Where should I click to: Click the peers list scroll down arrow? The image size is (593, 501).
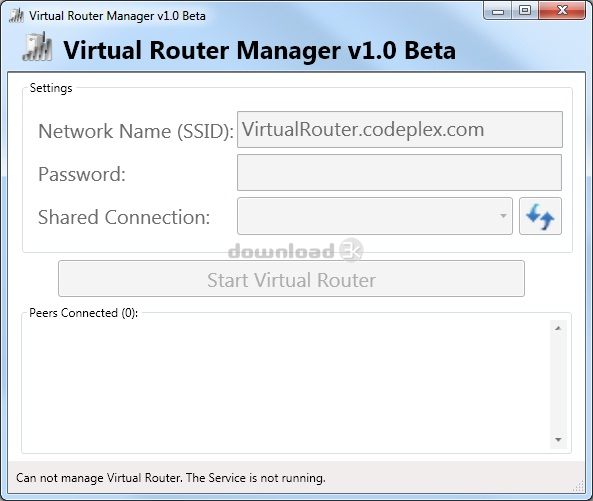(558, 440)
